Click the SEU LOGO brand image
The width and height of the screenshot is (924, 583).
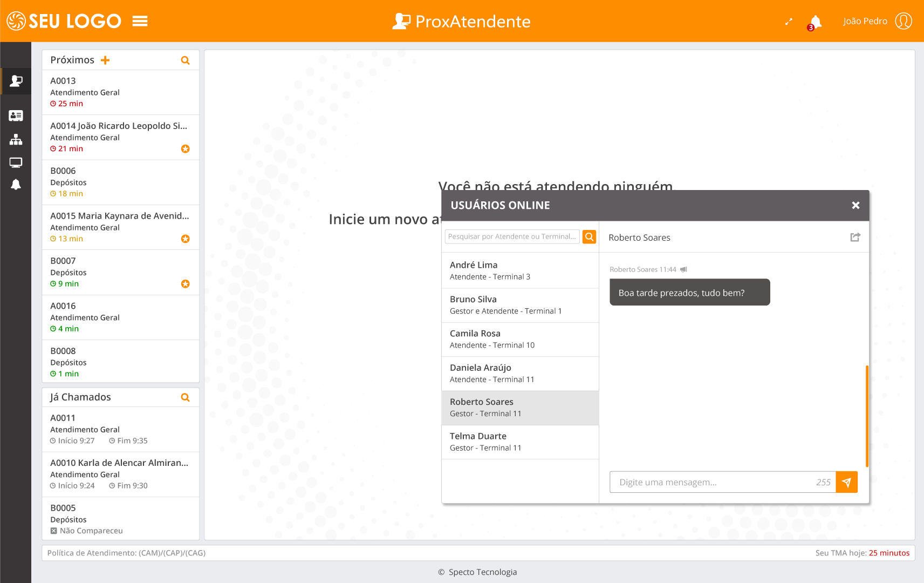(x=64, y=21)
